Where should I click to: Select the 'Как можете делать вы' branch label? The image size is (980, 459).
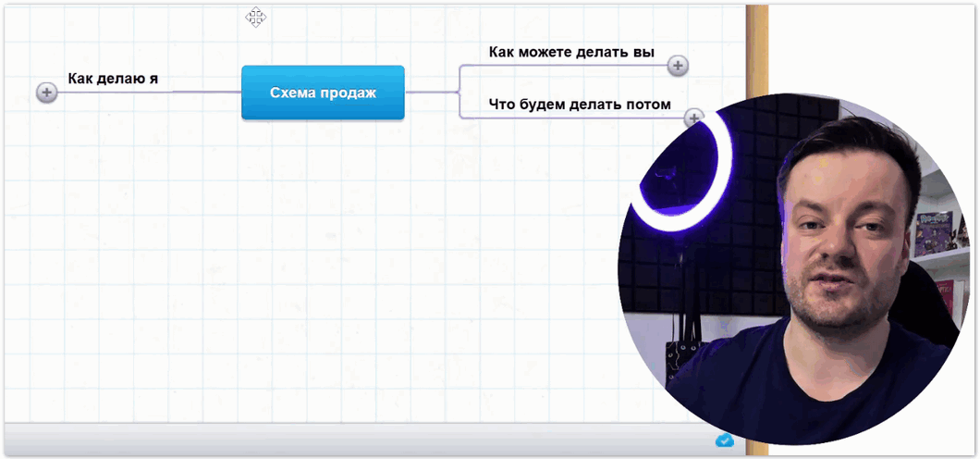(571, 52)
